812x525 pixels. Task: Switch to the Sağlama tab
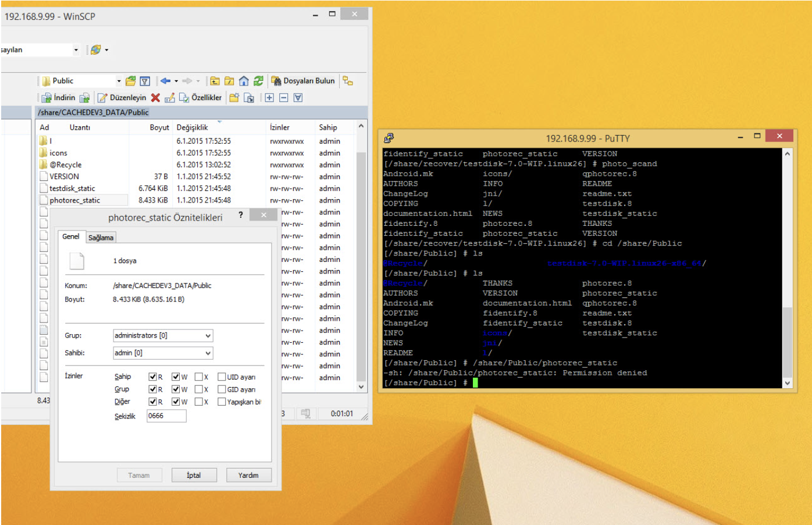tap(101, 237)
